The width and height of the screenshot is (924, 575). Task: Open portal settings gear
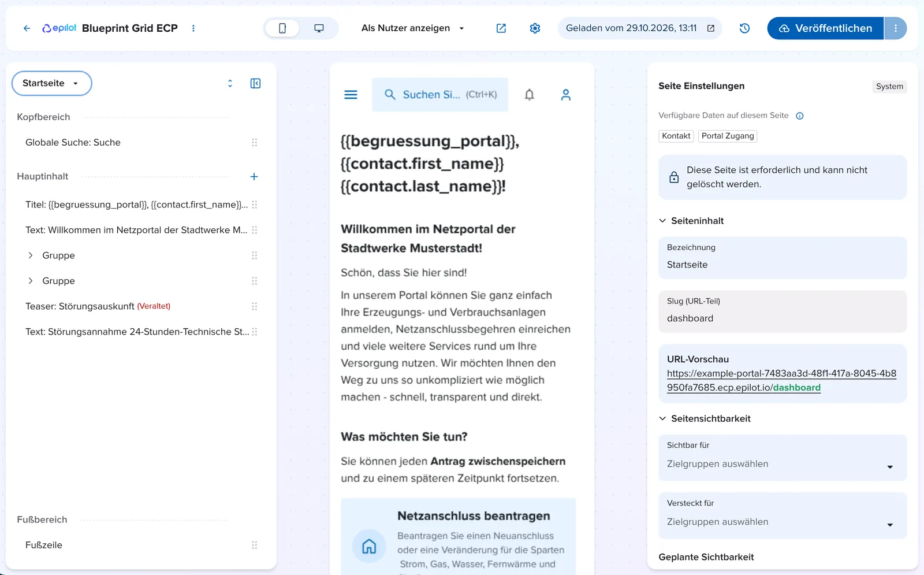[x=535, y=28]
